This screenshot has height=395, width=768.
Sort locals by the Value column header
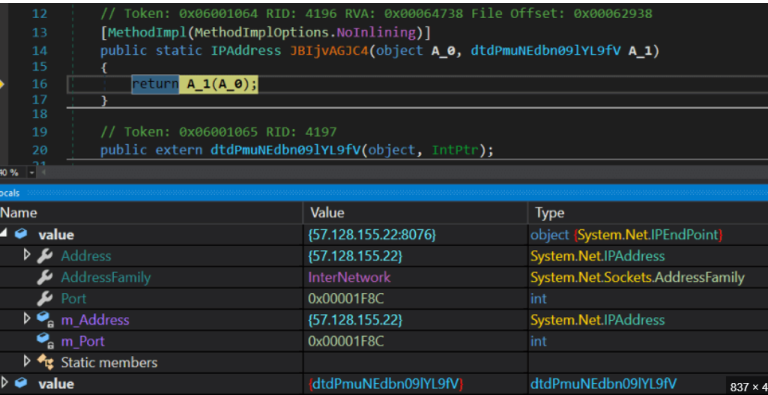tap(415, 213)
